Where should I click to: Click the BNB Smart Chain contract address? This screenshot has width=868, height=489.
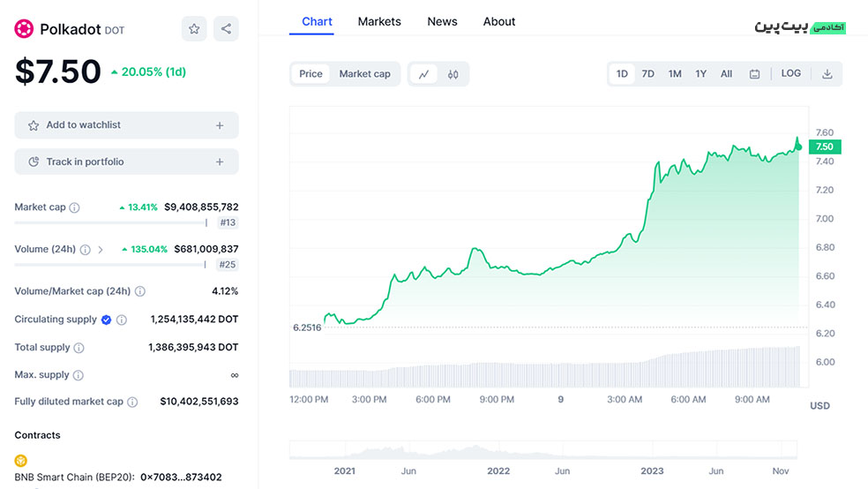pyautogui.click(x=181, y=477)
